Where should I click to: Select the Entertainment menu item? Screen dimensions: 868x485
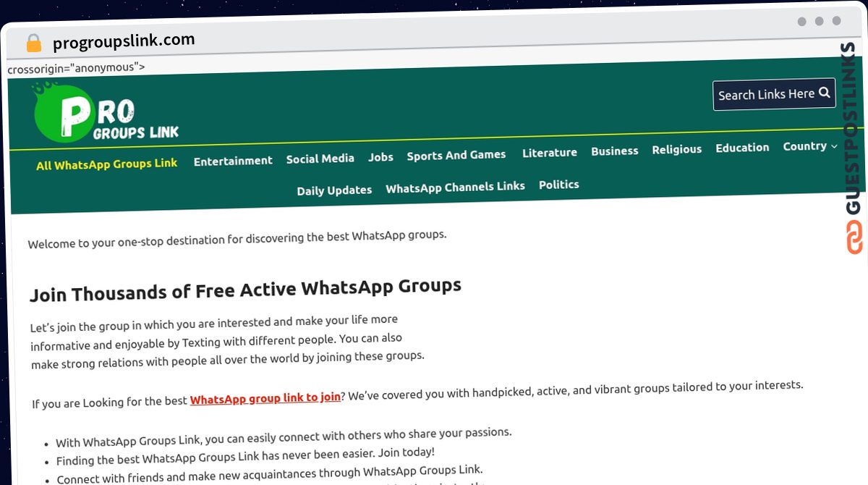click(233, 161)
